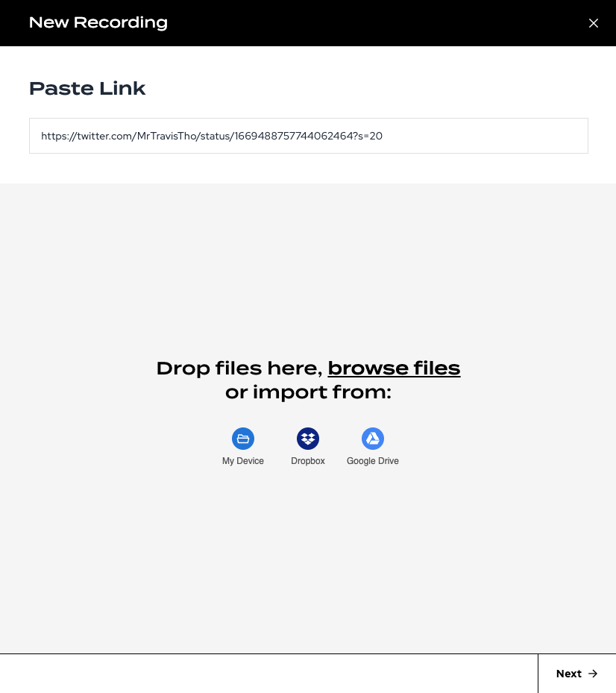Click empty gray drop zone below import icons

309,557
